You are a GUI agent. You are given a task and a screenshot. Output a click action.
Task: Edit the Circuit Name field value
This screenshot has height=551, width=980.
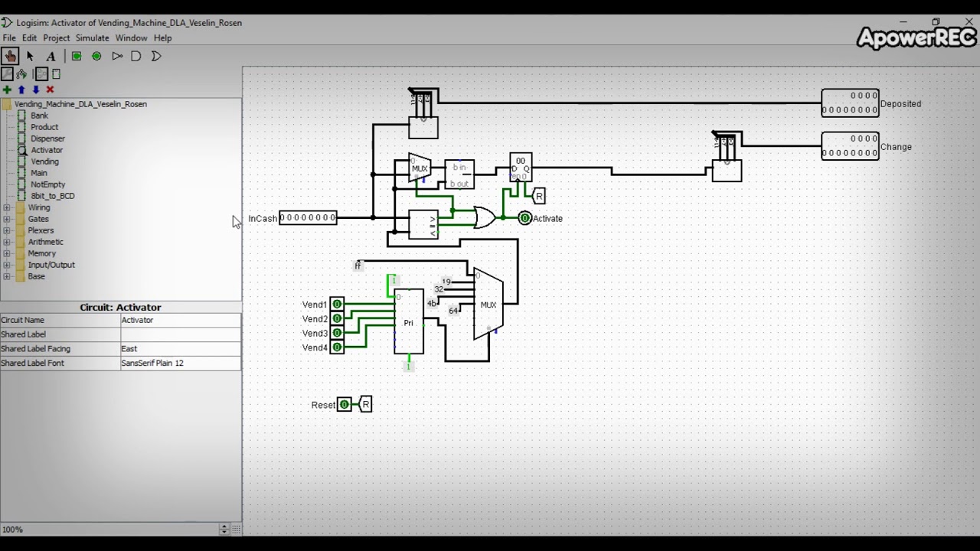pos(181,320)
